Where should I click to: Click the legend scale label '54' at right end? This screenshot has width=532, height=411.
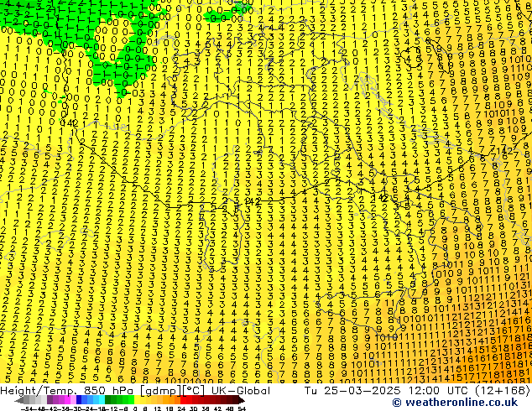coord(242,408)
